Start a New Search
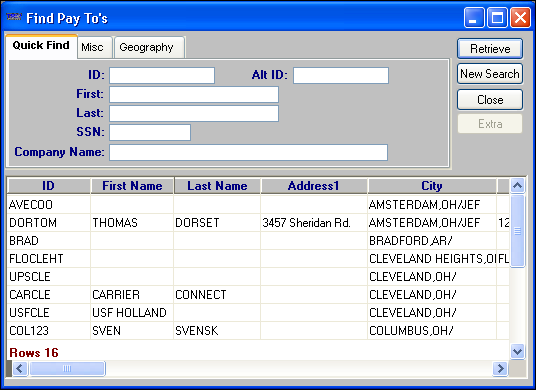Viewport: 536px width, 390px height. point(490,73)
